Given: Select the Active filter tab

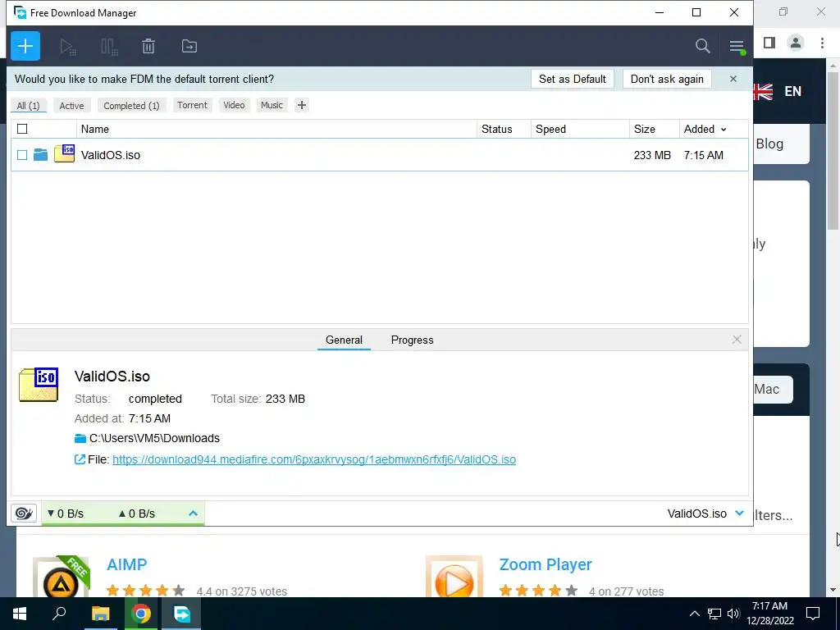Looking at the screenshot, I should pyautogui.click(x=72, y=106).
